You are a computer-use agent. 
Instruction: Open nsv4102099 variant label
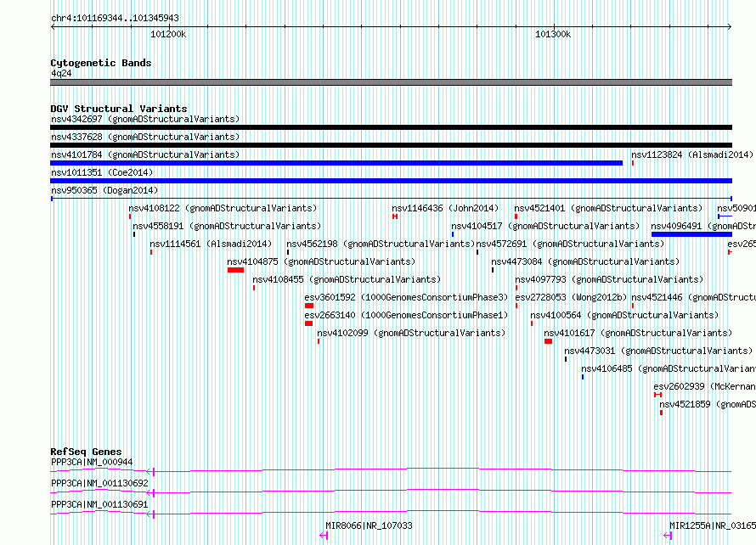411,333
